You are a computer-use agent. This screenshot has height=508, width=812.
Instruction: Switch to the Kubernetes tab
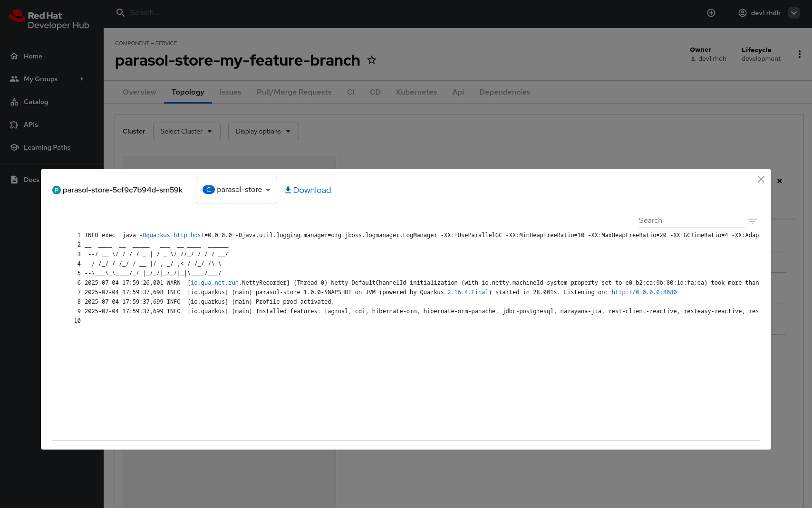(416, 92)
